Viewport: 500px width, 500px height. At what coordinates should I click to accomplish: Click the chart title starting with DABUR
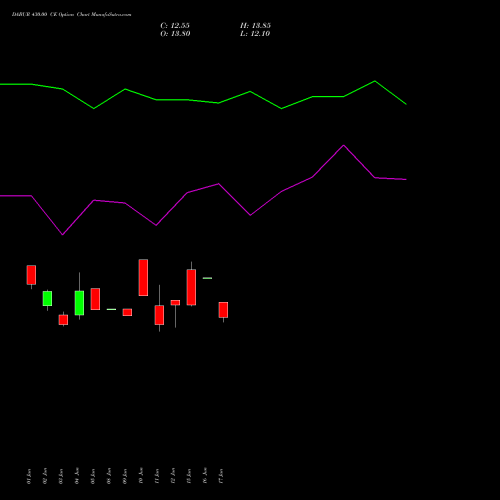[x=71, y=15]
